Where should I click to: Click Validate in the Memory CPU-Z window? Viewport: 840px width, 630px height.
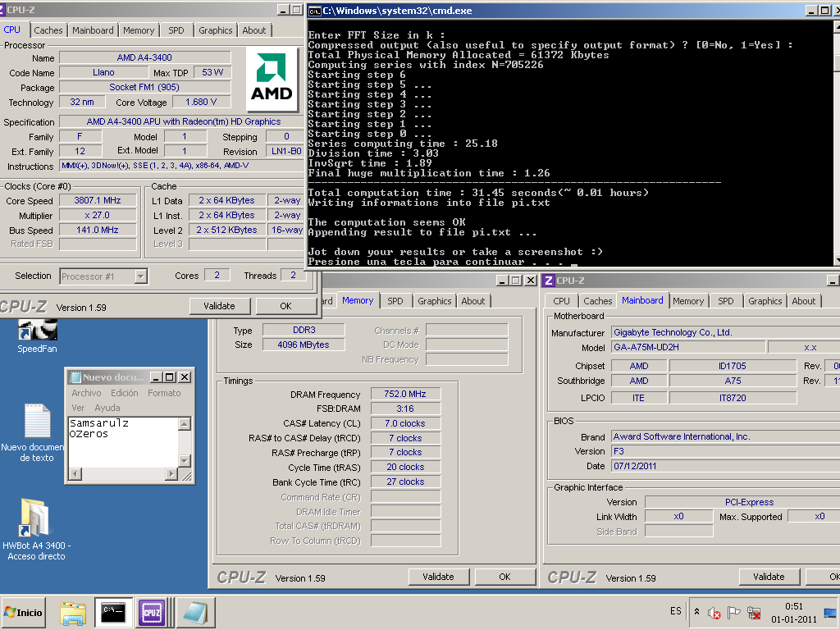tap(438, 577)
